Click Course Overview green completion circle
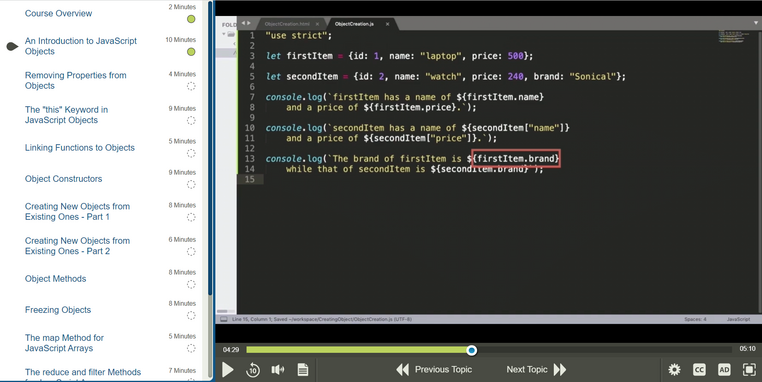762x382 pixels. tap(191, 19)
